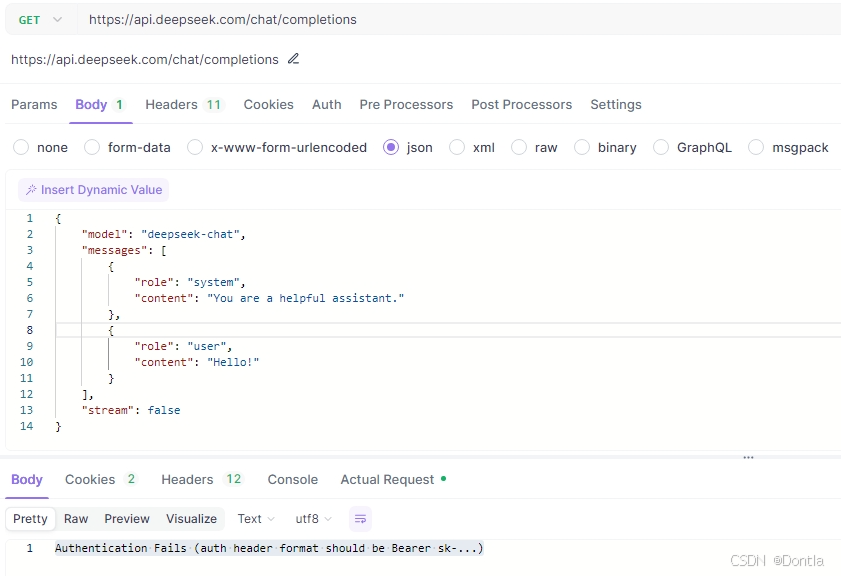Select the none body type
The image size is (841, 576).
(41, 147)
